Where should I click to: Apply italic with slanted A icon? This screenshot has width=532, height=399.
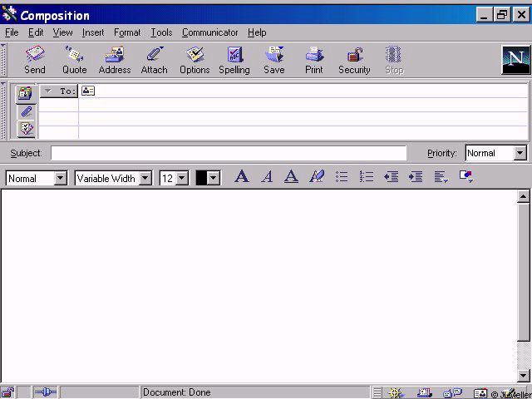point(267,177)
